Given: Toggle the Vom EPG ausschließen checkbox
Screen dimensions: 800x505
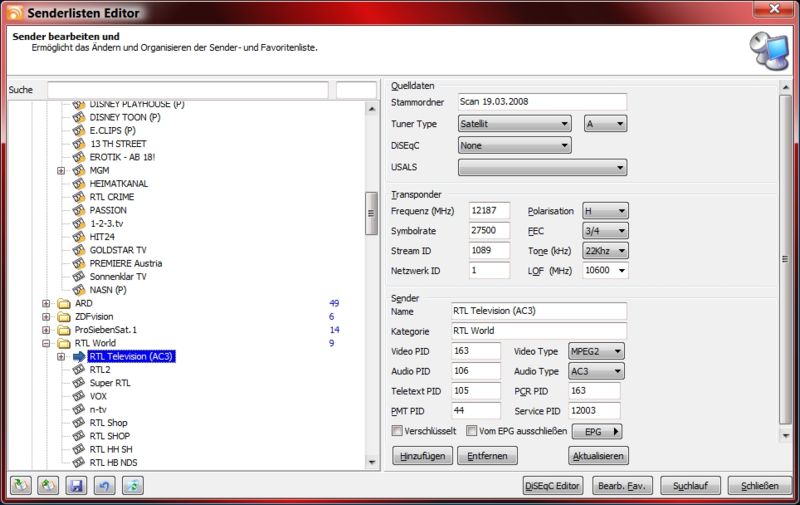Looking at the screenshot, I should (473, 431).
